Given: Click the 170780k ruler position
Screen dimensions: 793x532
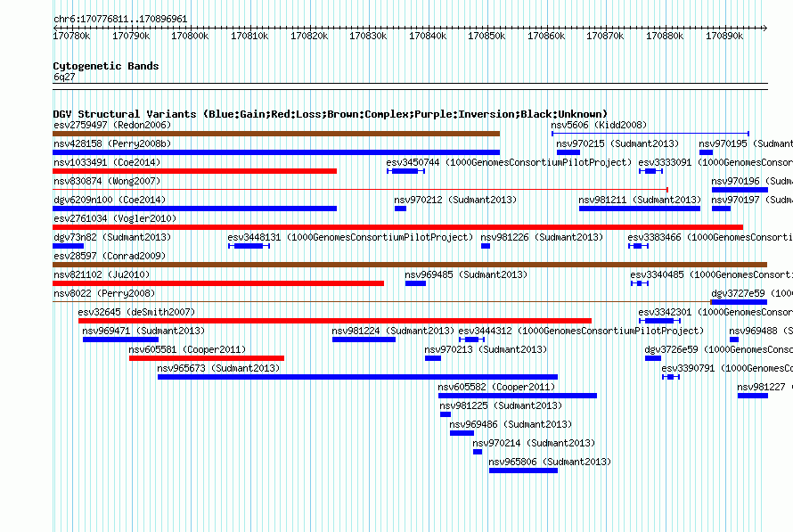Looking at the screenshot, I should (71, 36).
